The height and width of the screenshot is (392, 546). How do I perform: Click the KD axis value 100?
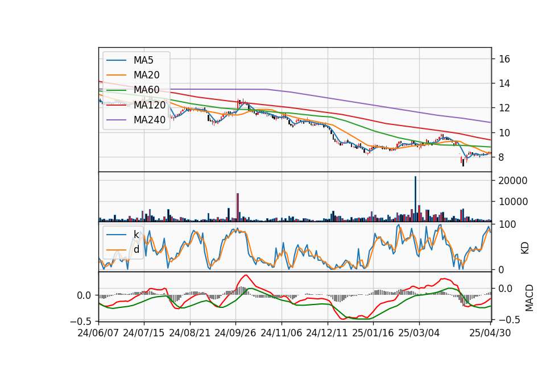coord(507,224)
